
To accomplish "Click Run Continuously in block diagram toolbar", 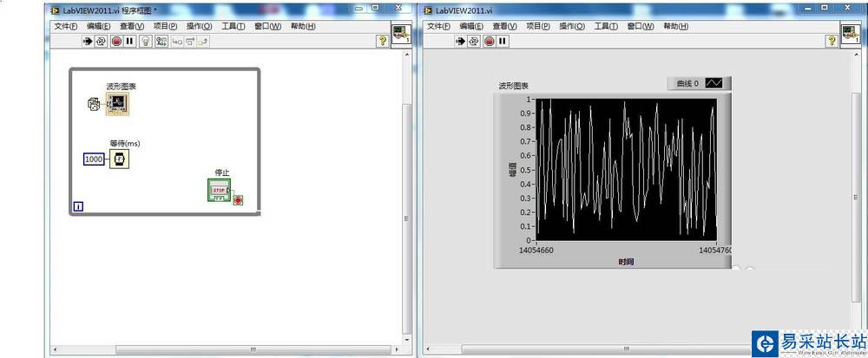I will 102,41.
